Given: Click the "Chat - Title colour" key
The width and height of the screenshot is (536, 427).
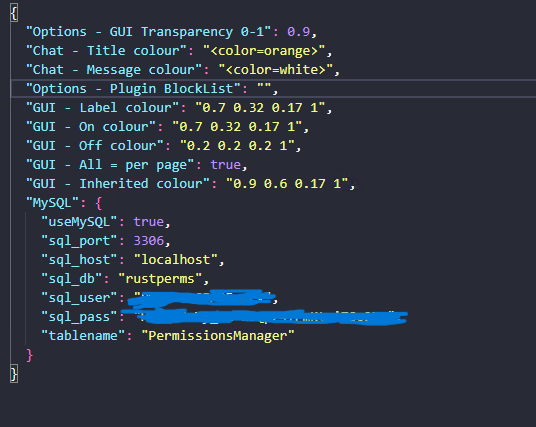Looking at the screenshot, I should 107,51.
